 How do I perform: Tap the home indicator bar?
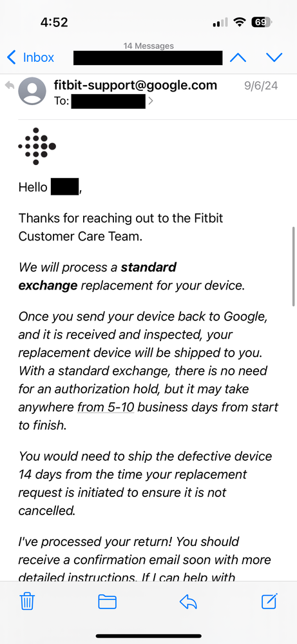coord(148,636)
